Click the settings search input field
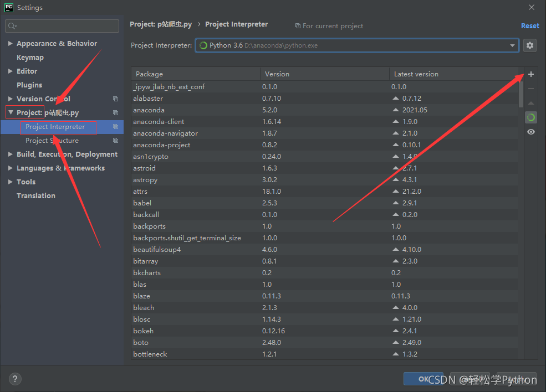The image size is (546, 392). coord(62,26)
